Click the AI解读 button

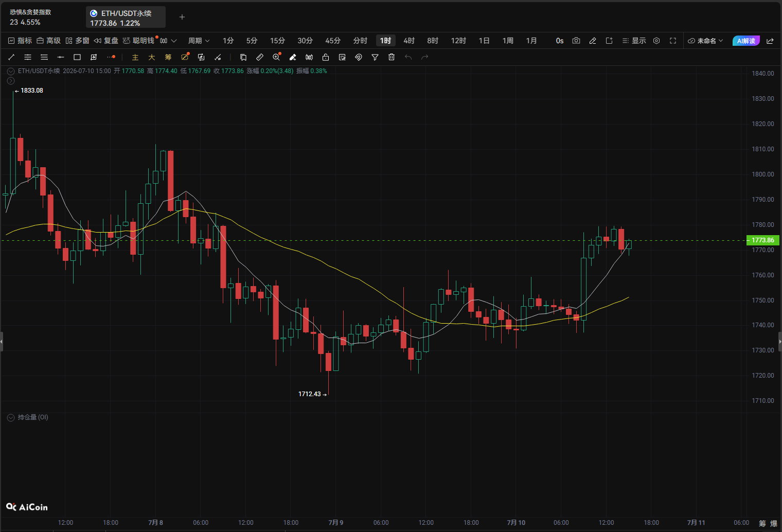746,41
